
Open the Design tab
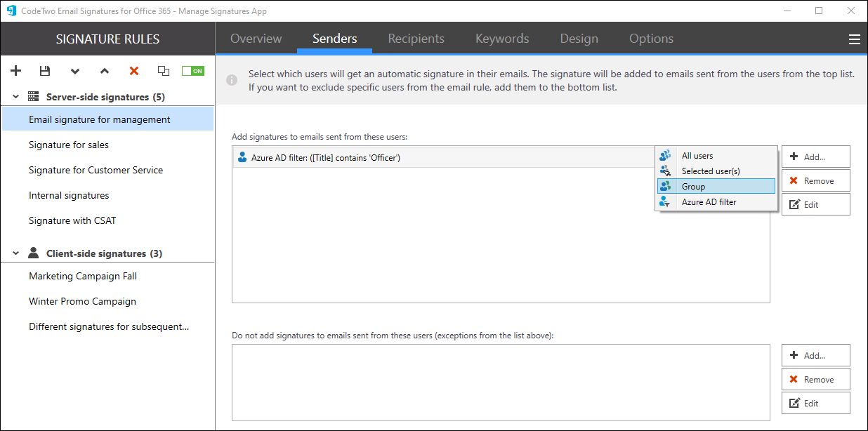click(x=579, y=39)
